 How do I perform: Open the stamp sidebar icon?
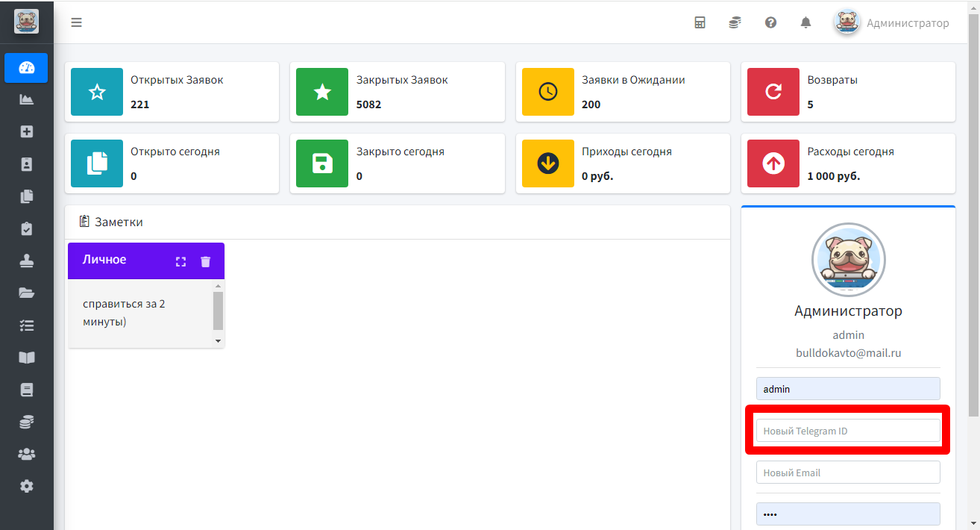pos(27,261)
